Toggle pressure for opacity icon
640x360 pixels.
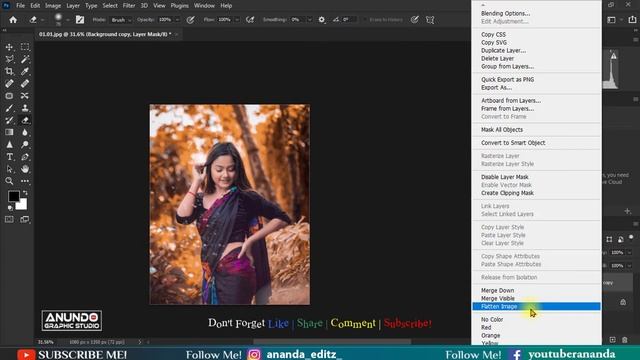click(x=190, y=20)
